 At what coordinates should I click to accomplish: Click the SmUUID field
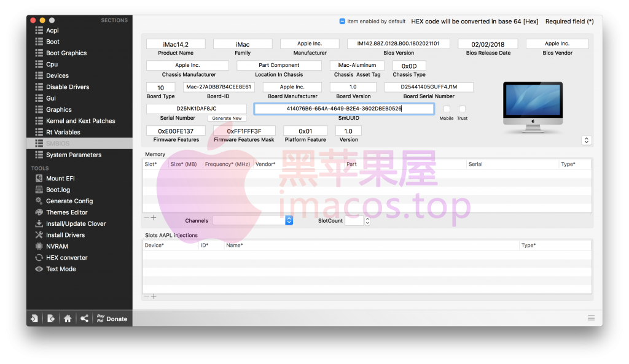point(344,109)
